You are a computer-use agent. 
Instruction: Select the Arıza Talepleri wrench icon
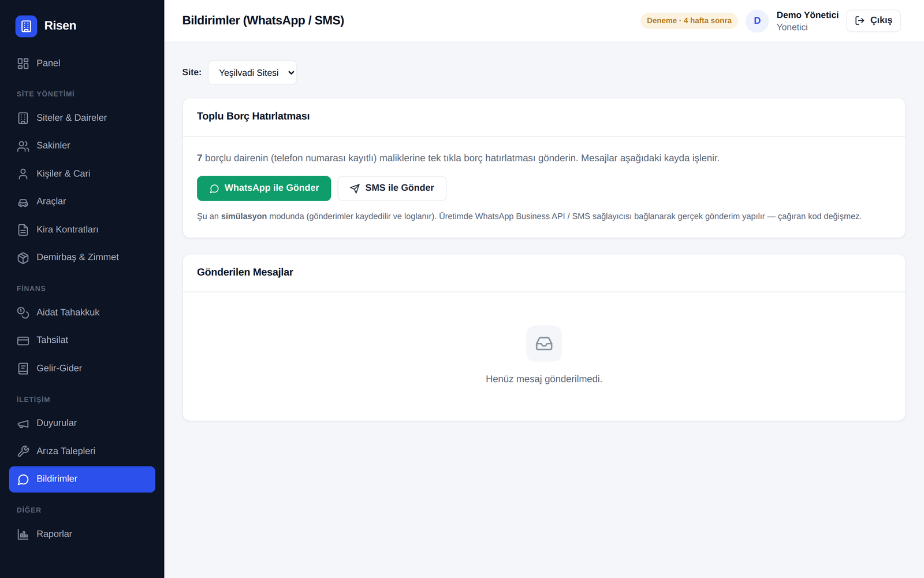[x=23, y=451]
